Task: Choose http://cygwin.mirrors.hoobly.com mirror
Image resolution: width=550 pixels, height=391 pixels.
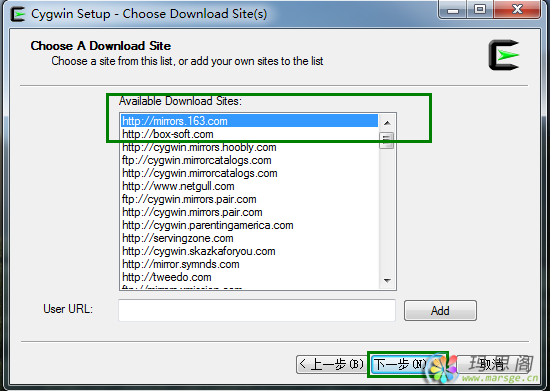Action: tap(249, 147)
